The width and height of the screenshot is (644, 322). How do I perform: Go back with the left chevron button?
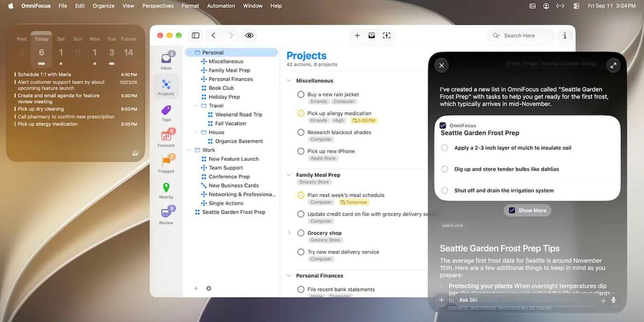[214, 35]
